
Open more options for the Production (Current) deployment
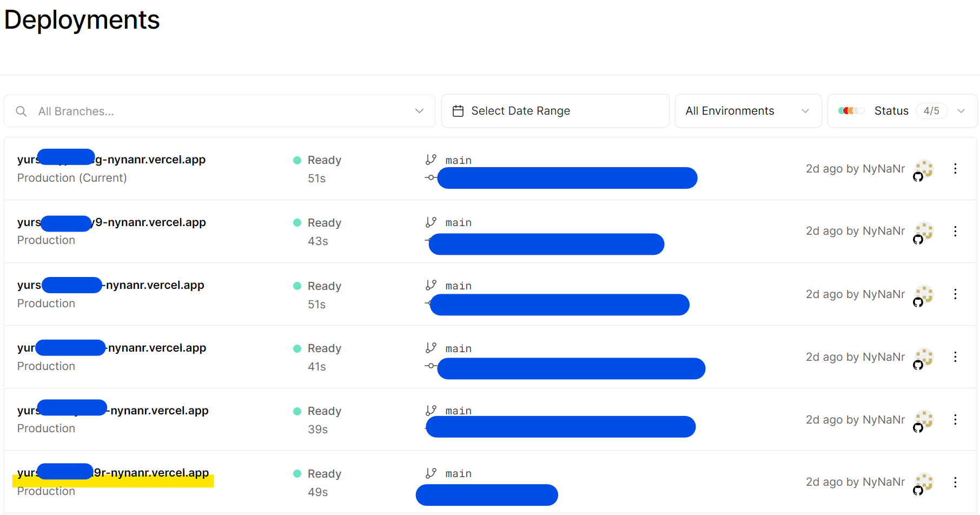[x=956, y=169]
